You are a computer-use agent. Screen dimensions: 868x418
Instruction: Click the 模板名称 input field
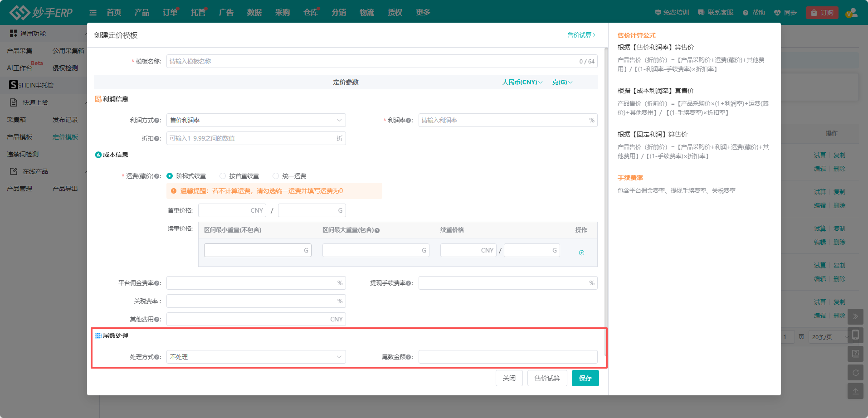click(372, 61)
